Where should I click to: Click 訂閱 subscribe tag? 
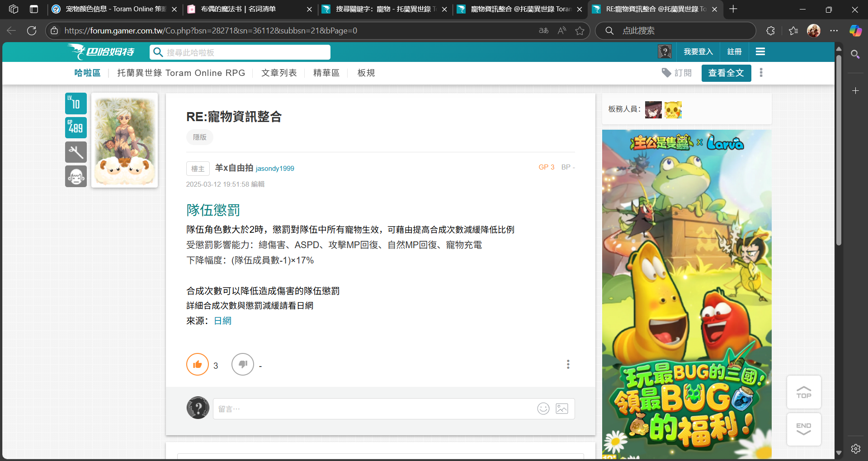click(677, 73)
